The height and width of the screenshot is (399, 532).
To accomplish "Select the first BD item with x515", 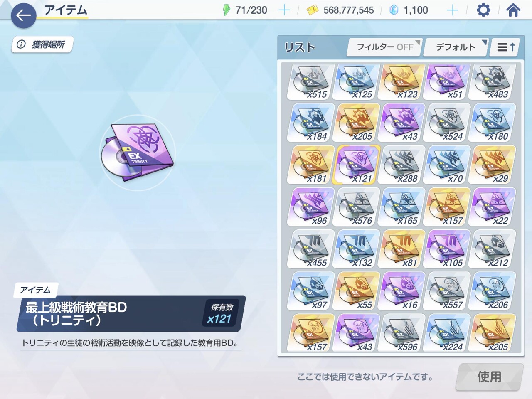I will coord(312,81).
